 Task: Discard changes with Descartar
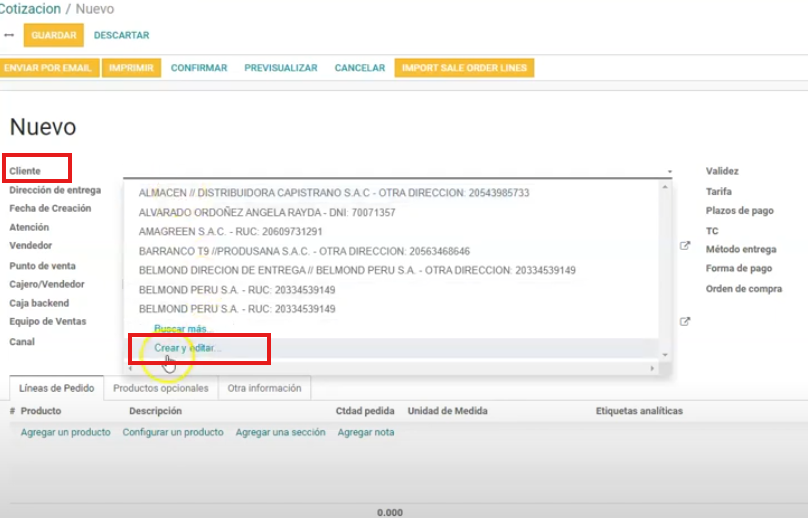(x=121, y=35)
